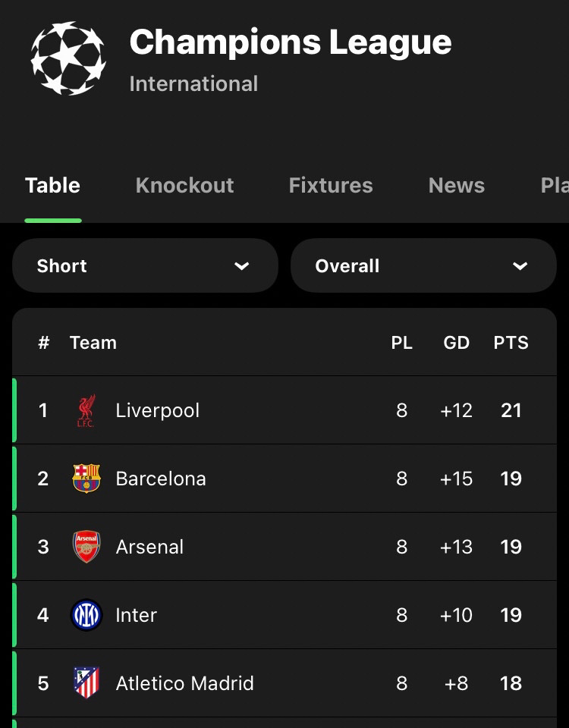The height and width of the screenshot is (728, 569).
Task: Open Liverpool team name link
Action: pos(158,410)
